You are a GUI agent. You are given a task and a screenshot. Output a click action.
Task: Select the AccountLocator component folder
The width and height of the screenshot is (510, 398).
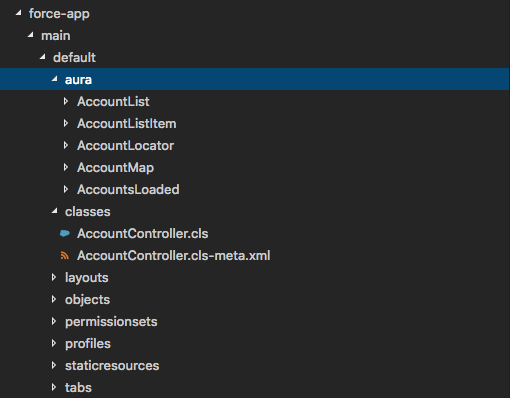click(x=126, y=145)
